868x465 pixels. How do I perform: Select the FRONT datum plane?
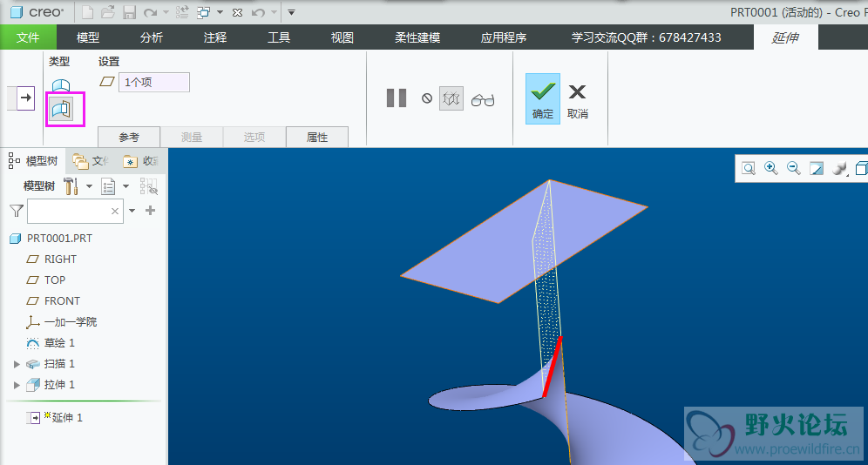[62, 301]
